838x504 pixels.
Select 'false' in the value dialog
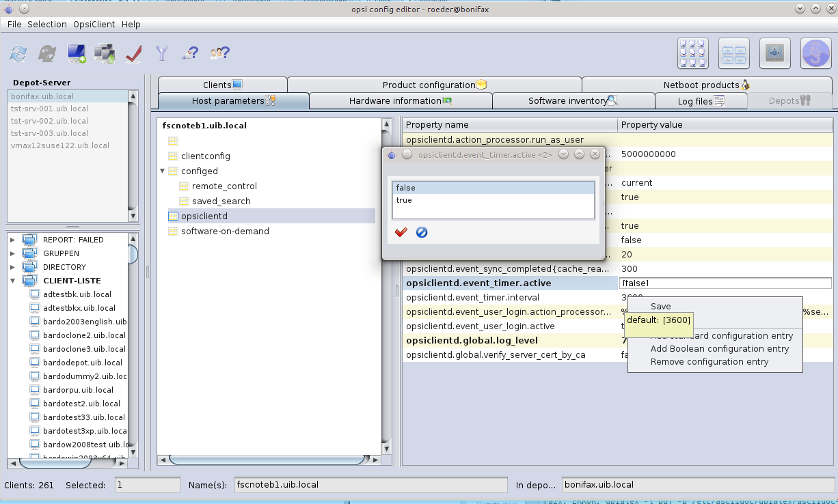click(x=494, y=188)
